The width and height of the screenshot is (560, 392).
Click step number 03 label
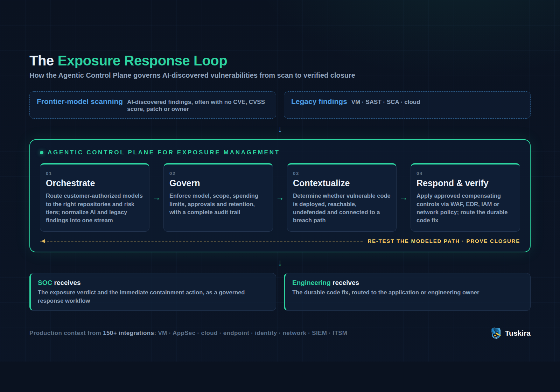point(296,174)
